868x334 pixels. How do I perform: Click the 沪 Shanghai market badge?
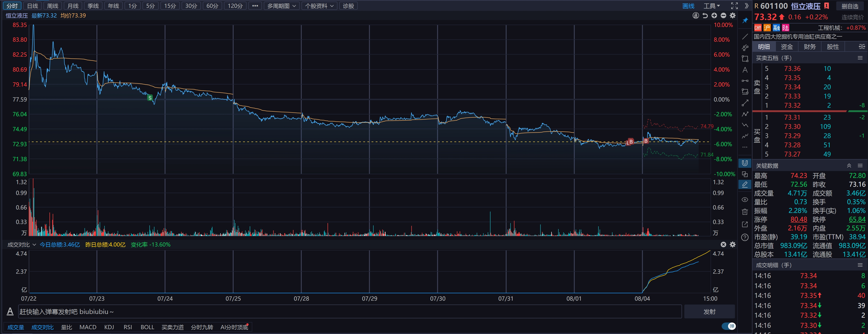coord(767,28)
